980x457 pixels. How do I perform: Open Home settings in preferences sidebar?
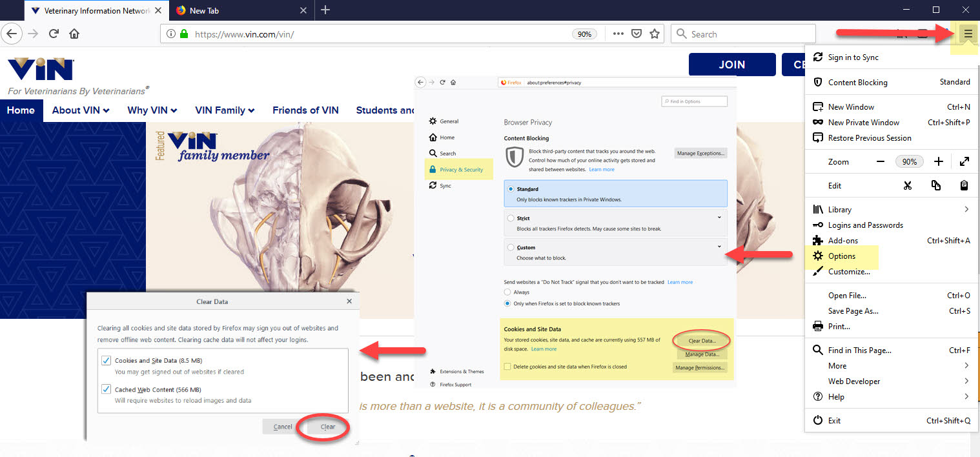click(442, 137)
